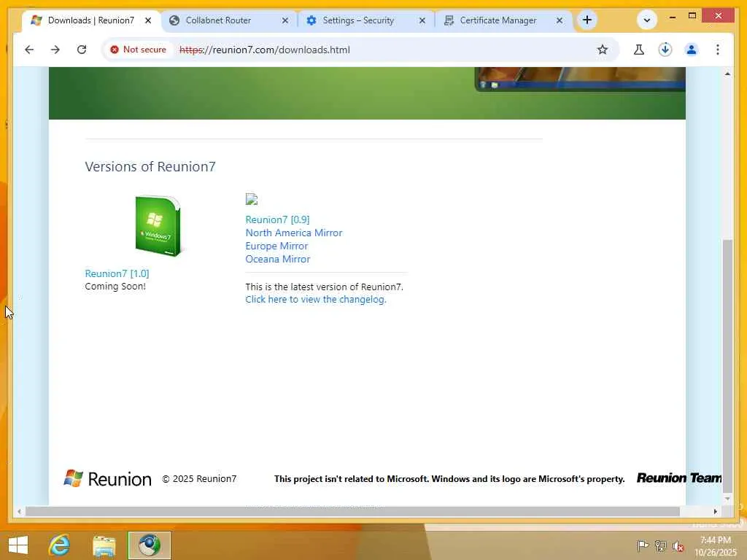Screen dimensions: 747x560
Task: Click the Not secure site warning chip
Action: 138,50
